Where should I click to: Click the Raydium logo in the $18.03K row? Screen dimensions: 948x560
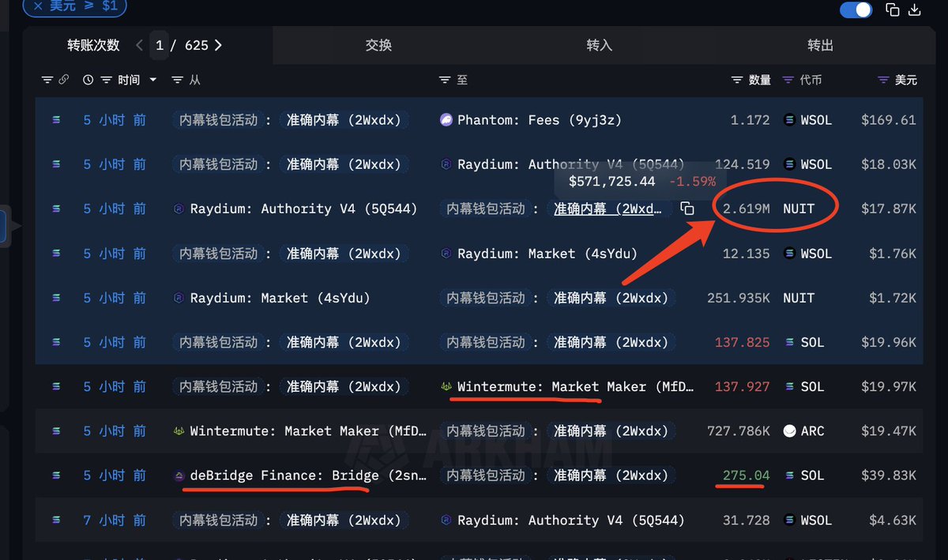pyautogui.click(x=446, y=164)
